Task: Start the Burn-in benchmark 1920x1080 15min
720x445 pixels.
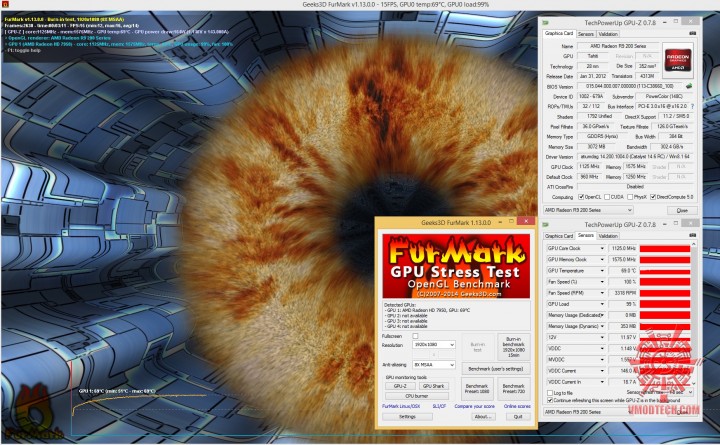Action: (513, 347)
